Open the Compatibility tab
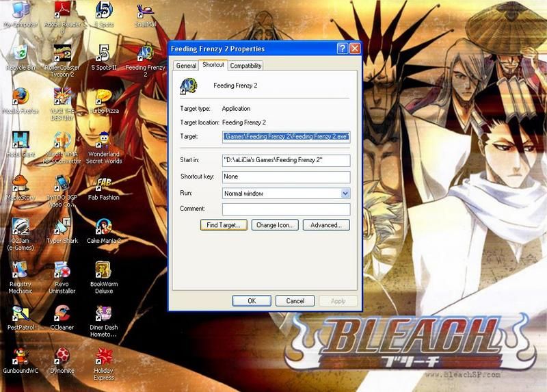The image size is (547, 392). point(245,66)
